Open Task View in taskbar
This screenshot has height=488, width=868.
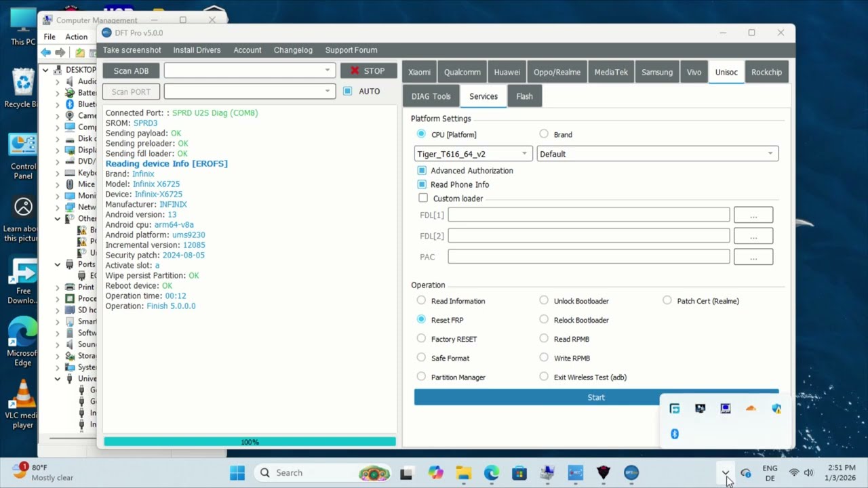coord(406,473)
